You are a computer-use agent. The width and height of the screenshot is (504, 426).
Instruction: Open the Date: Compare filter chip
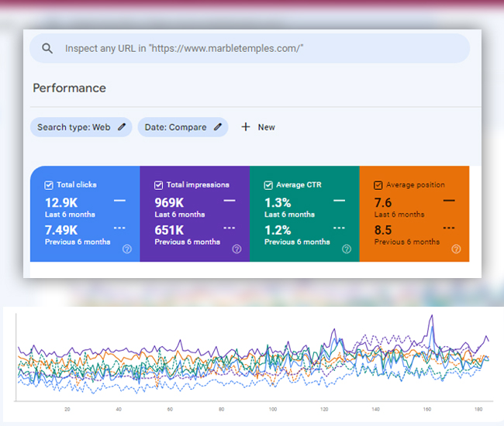(x=176, y=127)
